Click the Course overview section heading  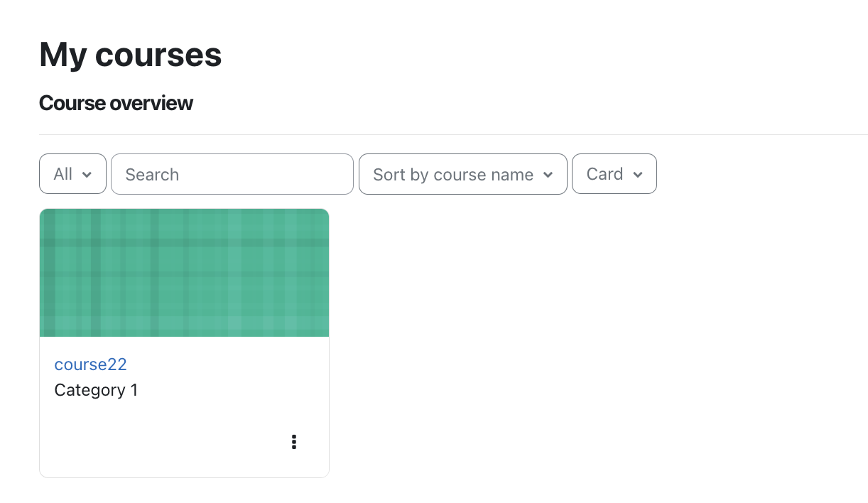[116, 103]
